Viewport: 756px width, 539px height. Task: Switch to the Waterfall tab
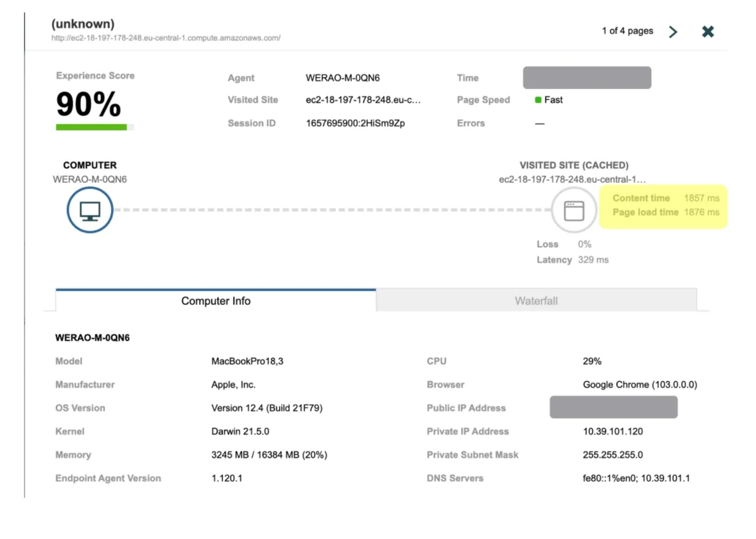click(536, 301)
